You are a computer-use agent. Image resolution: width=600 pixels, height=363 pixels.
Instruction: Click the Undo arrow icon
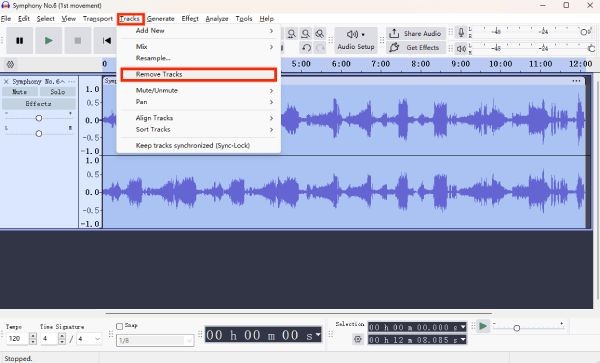306,48
